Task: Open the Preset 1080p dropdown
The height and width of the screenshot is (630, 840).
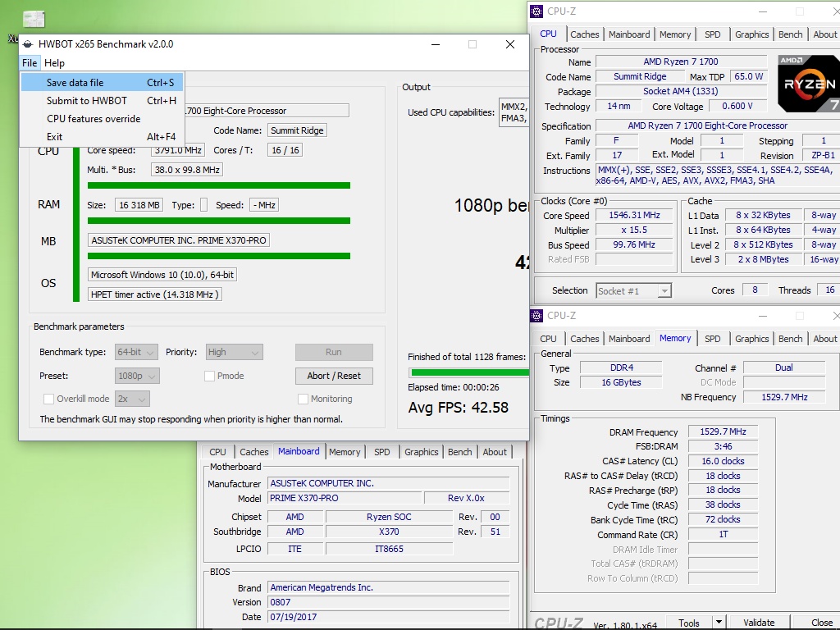Action: pos(137,376)
